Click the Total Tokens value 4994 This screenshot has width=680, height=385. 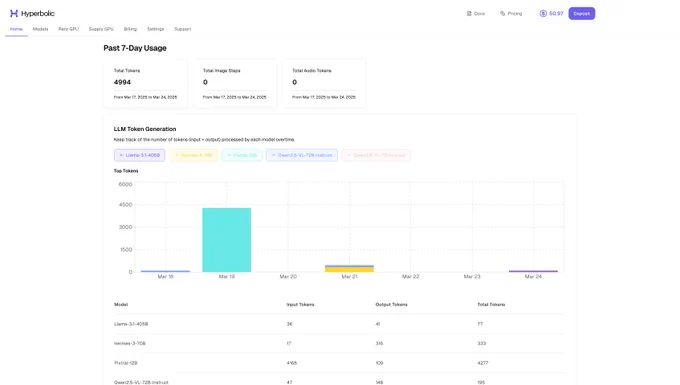122,82
